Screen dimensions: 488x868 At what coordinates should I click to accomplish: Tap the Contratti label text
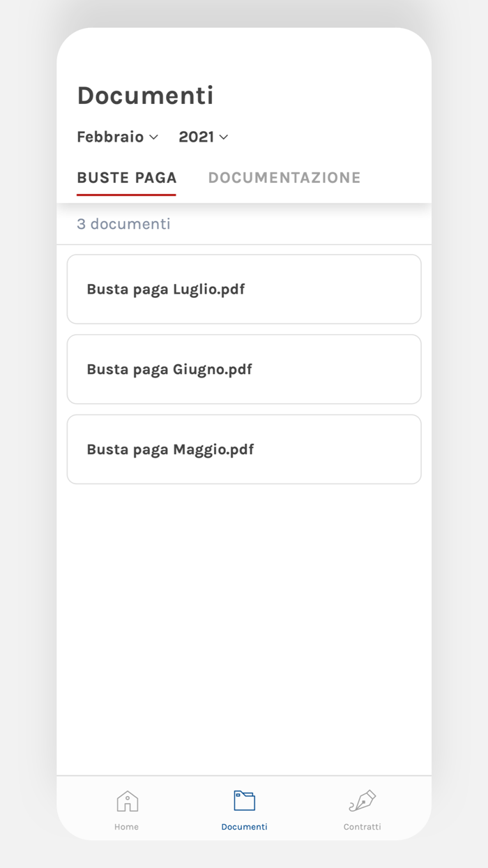click(362, 826)
